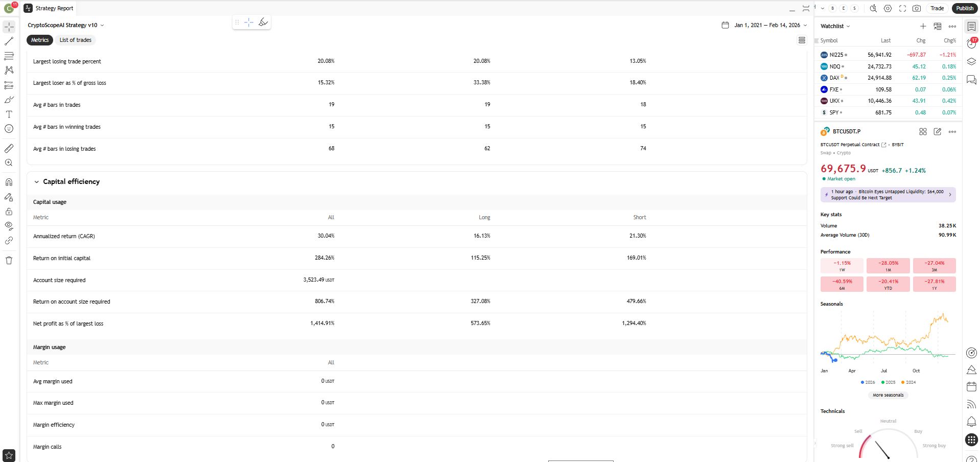Select the trend line drawing tool
980x462 pixels.
click(x=9, y=41)
